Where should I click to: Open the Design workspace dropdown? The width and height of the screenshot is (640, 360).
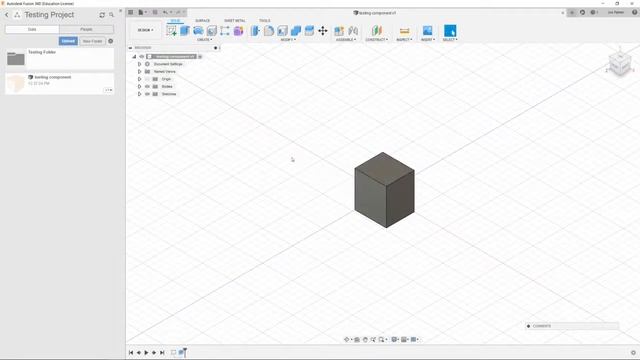tap(145, 30)
